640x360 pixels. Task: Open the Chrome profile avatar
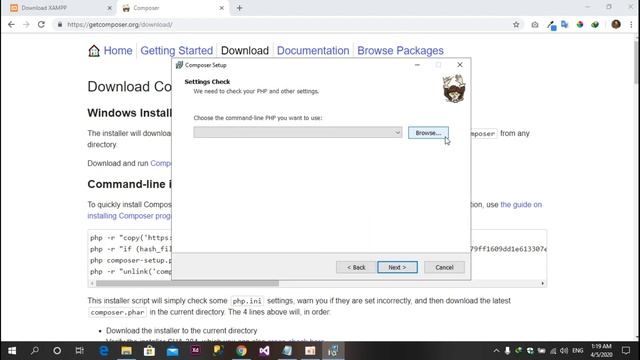[616, 24]
